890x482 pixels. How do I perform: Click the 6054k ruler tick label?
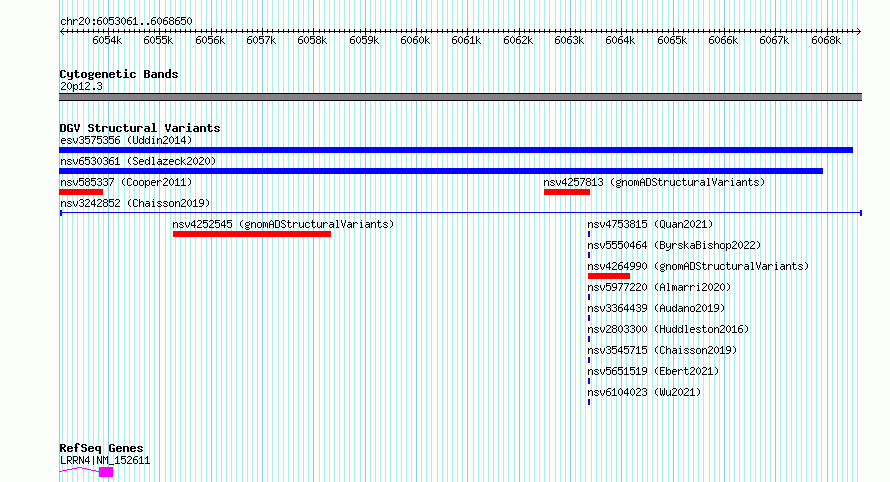[x=107, y=40]
